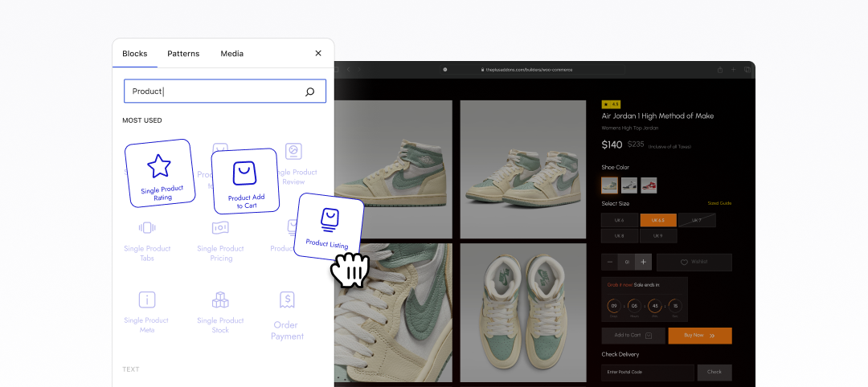
Task: Insert the Single Product Stock block
Action: (x=220, y=313)
